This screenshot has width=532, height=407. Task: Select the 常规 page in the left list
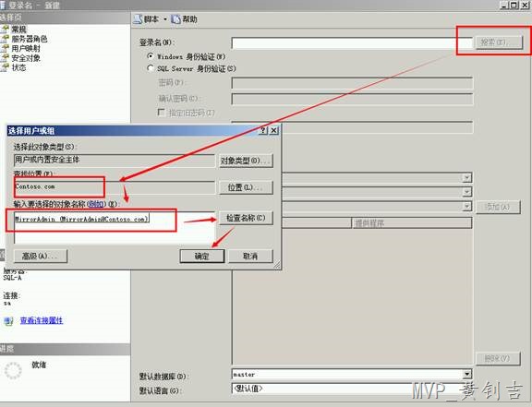[18, 30]
